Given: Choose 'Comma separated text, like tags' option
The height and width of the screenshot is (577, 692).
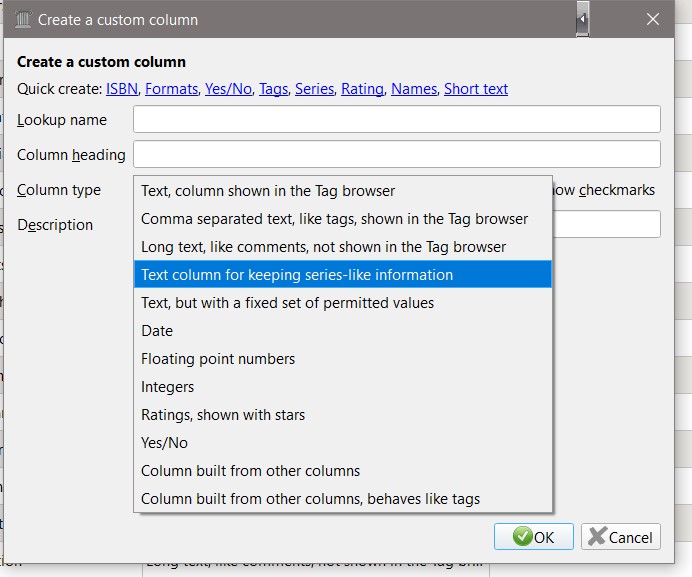Looking at the screenshot, I should pyautogui.click(x=334, y=219).
